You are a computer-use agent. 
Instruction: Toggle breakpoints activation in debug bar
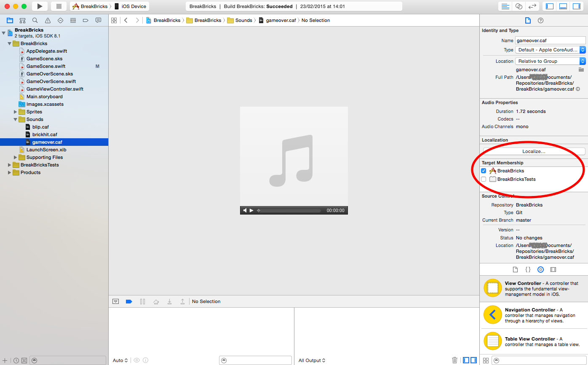tap(129, 301)
